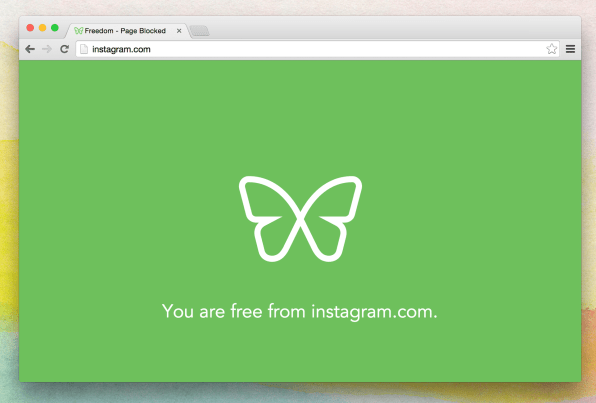
Task: Go back using the back arrow
Action: (30, 49)
